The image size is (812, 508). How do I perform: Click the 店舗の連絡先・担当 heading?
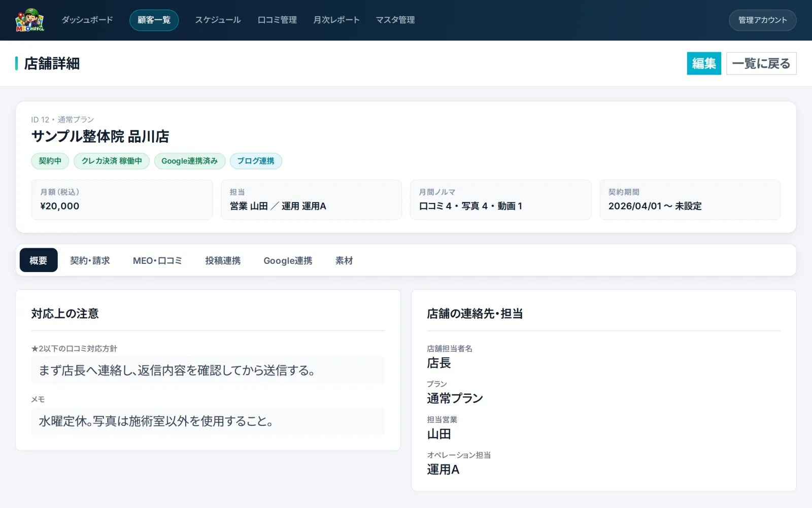(475, 314)
